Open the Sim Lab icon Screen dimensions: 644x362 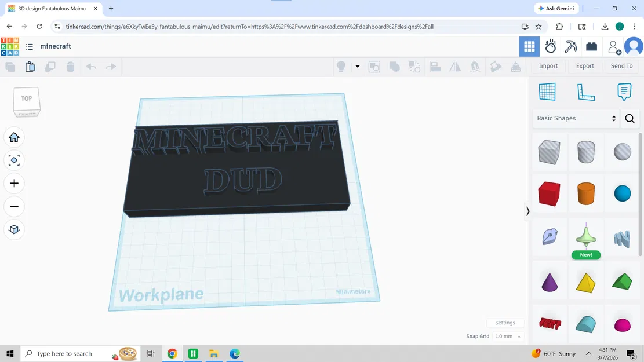click(550, 46)
